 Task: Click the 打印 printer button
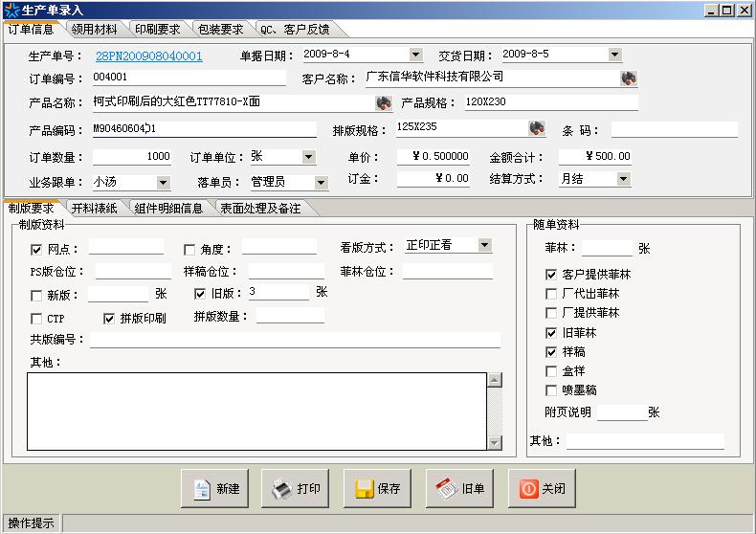point(297,488)
